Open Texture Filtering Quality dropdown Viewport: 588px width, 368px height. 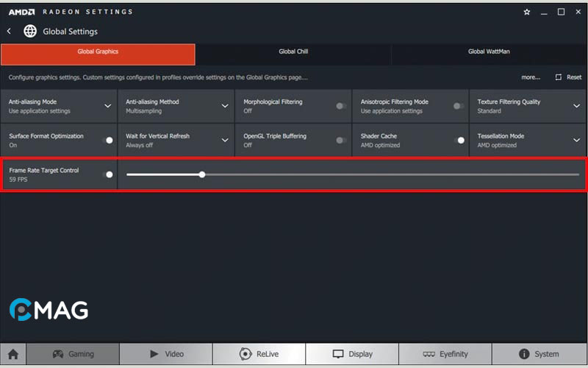point(576,106)
